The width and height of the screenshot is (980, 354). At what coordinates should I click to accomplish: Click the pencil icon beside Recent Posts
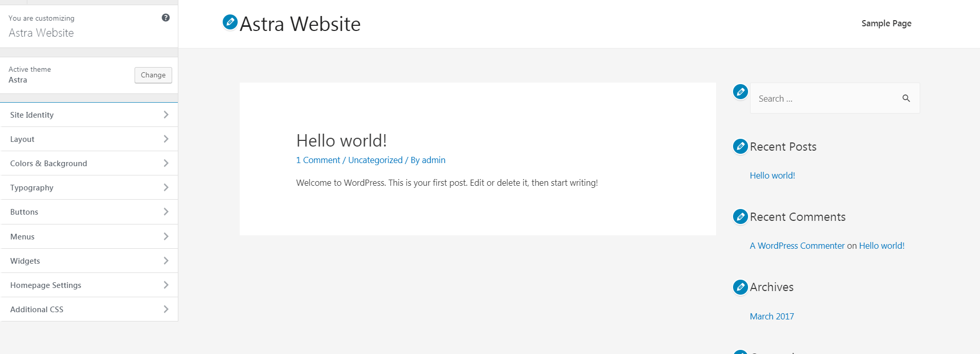click(x=740, y=147)
